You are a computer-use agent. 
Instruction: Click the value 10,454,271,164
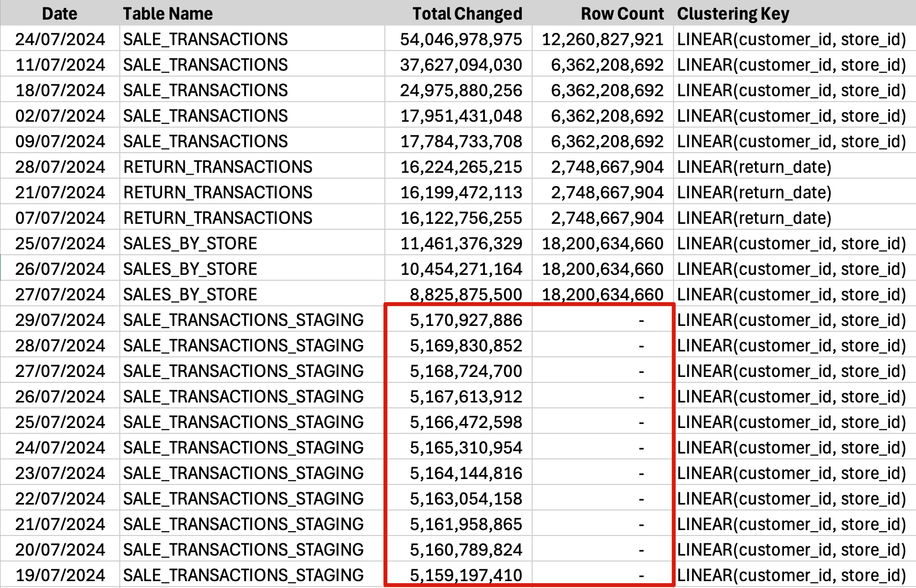458,268
